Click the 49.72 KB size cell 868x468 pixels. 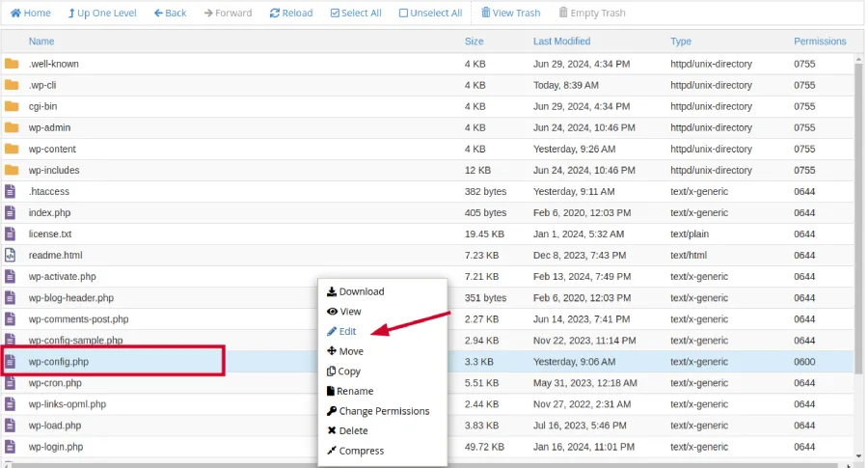click(x=484, y=447)
